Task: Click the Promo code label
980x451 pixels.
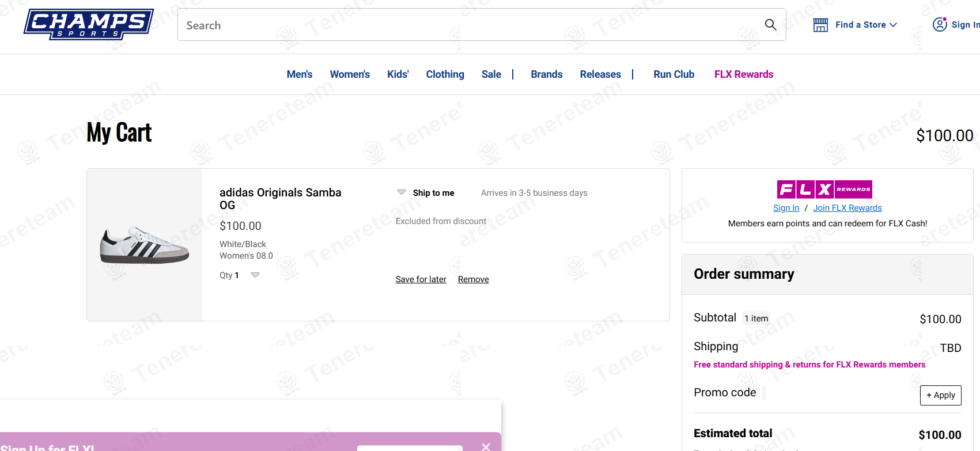Action: click(725, 392)
